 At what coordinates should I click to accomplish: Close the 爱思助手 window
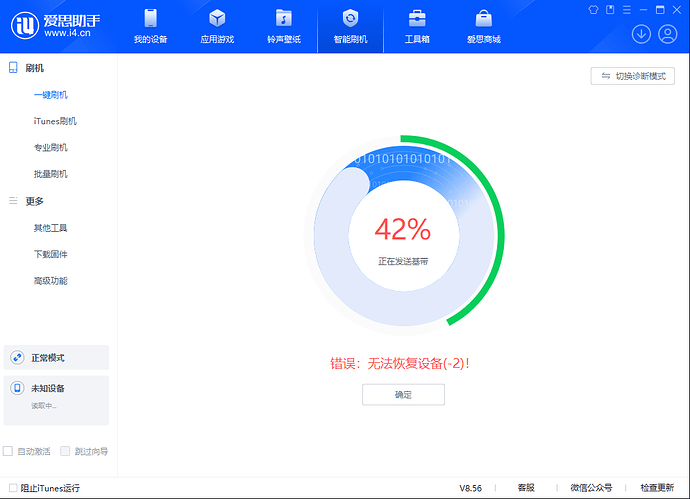click(677, 10)
